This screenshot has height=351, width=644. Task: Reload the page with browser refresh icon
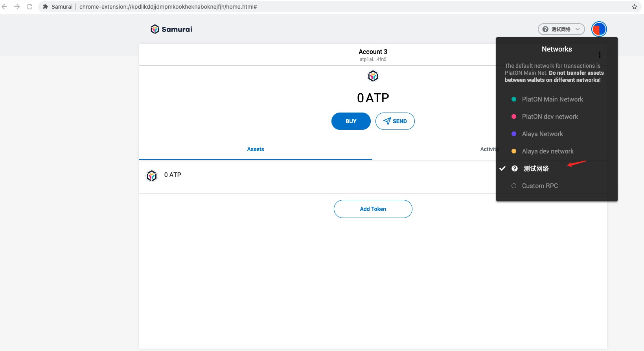click(x=29, y=7)
